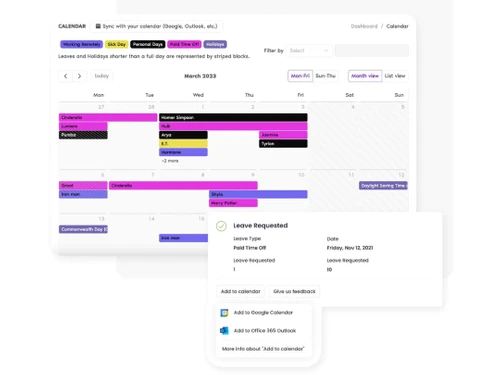The image size is (500, 375).
Task: Open Sync with your calendar button
Action: [x=156, y=26]
